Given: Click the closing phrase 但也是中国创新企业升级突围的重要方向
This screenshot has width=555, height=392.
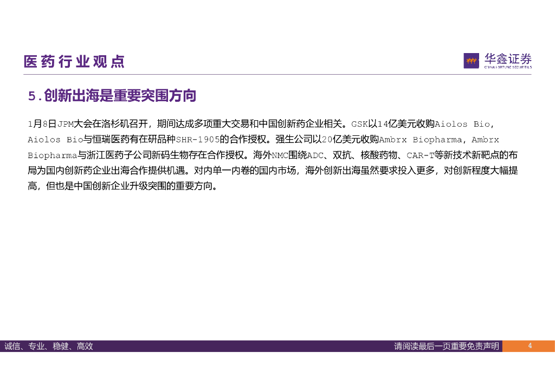Looking at the screenshot, I should click(x=130, y=186).
